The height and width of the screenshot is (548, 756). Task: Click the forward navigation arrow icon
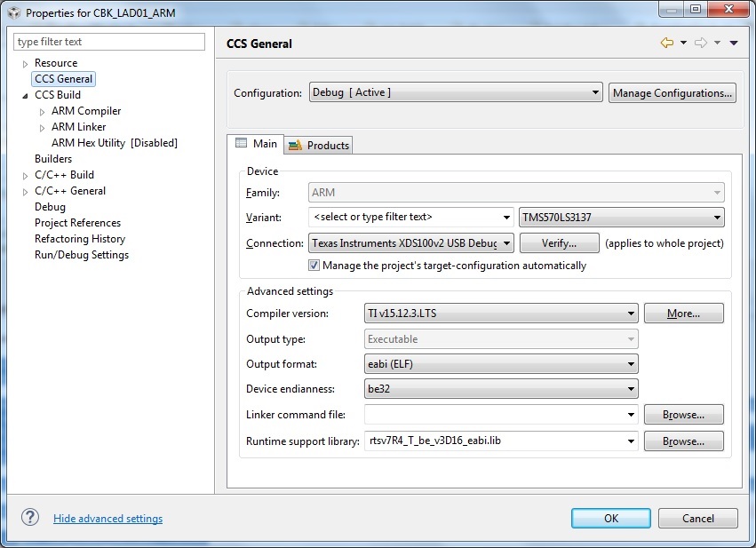coord(700,43)
